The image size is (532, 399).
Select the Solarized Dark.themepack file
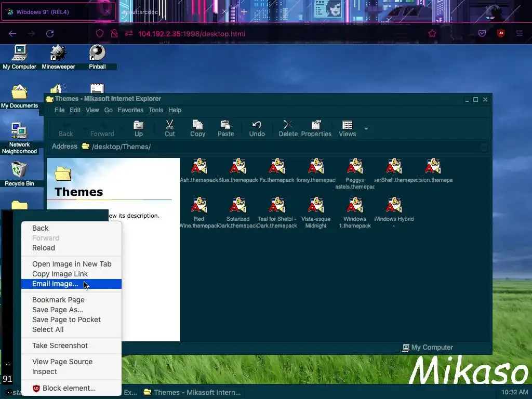pyautogui.click(x=238, y=213)
